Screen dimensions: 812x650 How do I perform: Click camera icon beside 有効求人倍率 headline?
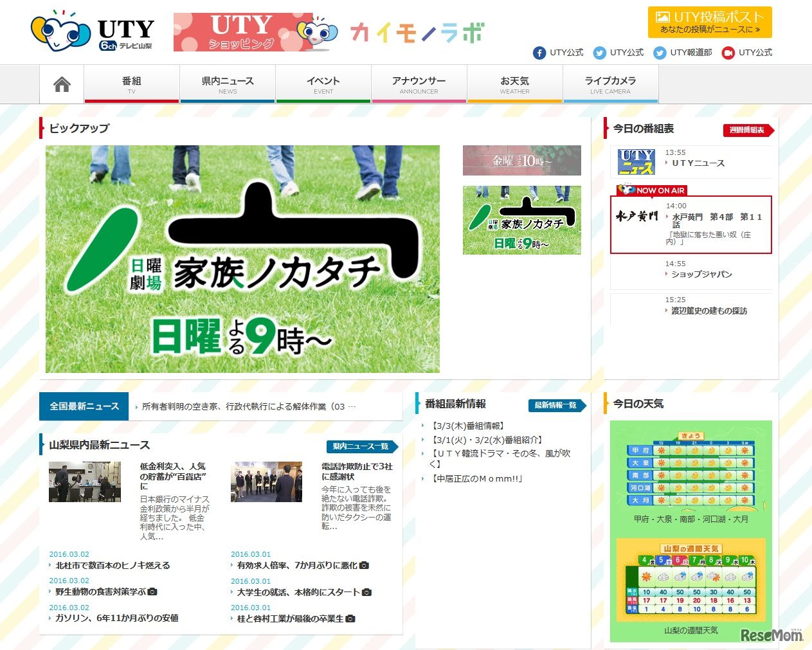pos(365,565)
